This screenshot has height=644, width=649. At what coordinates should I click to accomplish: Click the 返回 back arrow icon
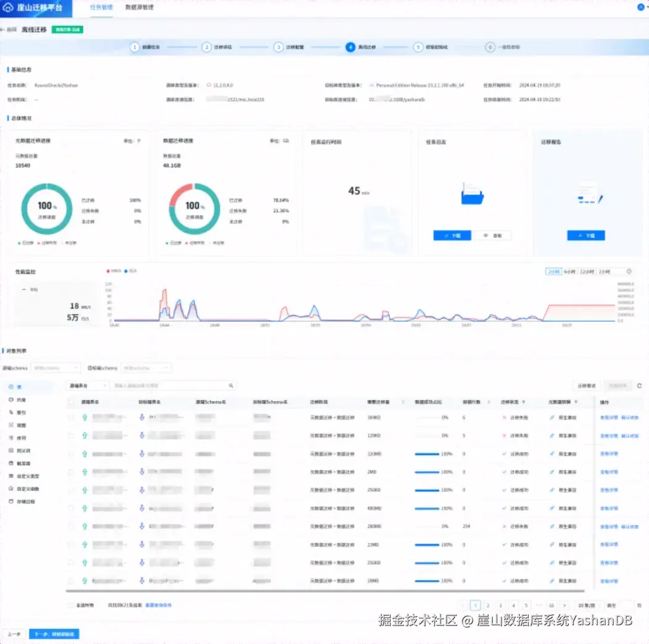point(2,30)
